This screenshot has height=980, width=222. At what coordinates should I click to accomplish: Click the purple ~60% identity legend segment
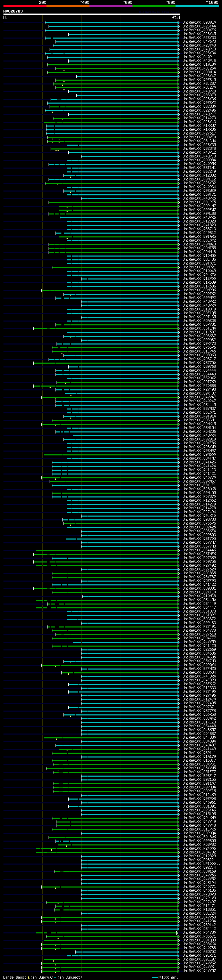[x=111, y=6]
